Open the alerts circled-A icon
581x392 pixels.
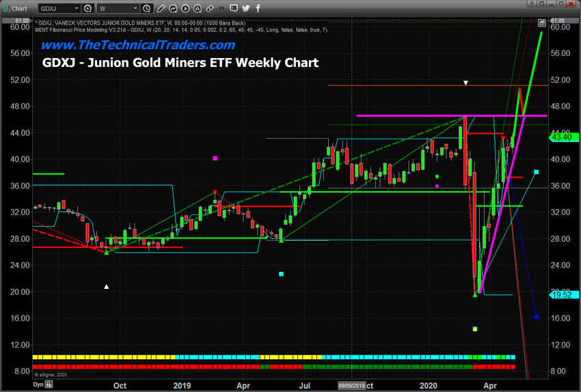(198, 8)
